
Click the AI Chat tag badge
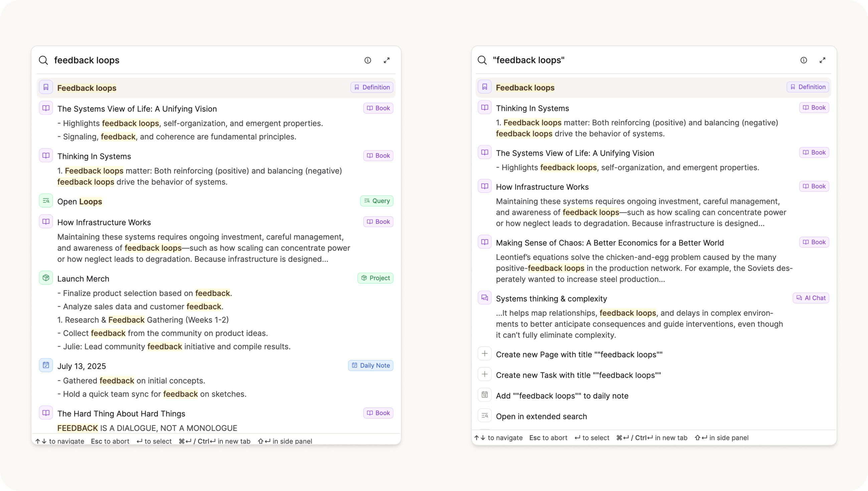pos(811,298)
